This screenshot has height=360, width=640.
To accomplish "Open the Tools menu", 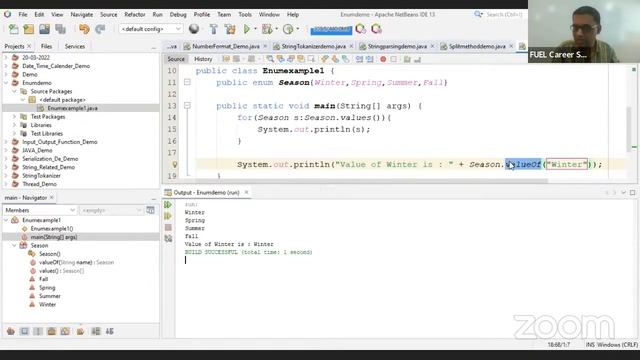I will (x=245, y=14).
